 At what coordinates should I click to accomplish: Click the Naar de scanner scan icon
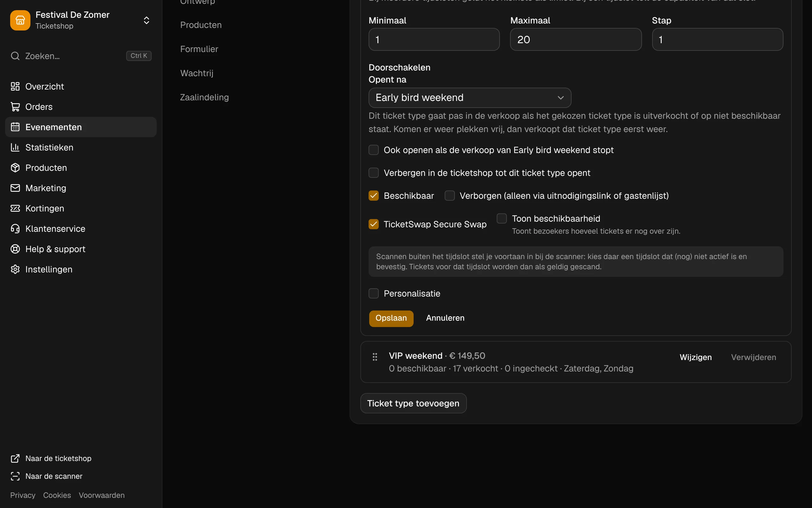pos(15,476)
